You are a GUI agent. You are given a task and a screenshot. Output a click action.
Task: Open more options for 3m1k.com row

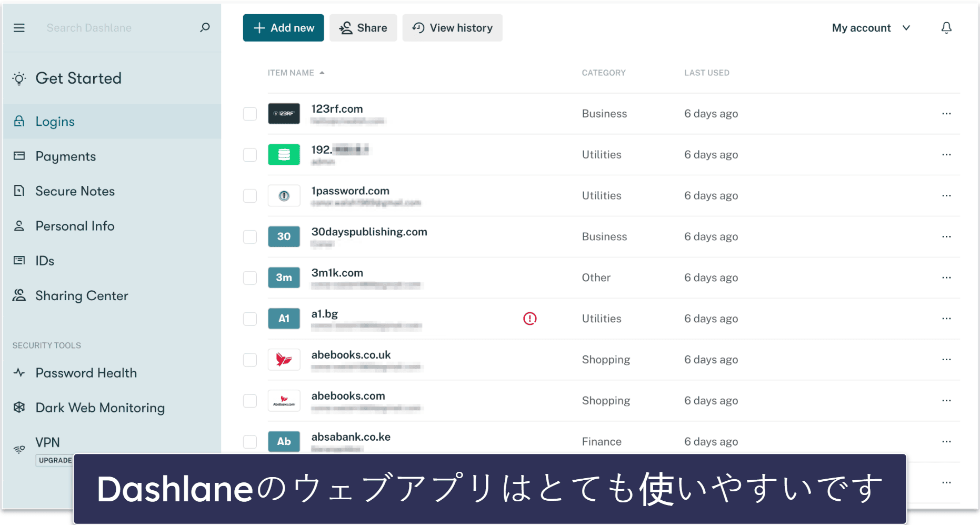[946, 278]
